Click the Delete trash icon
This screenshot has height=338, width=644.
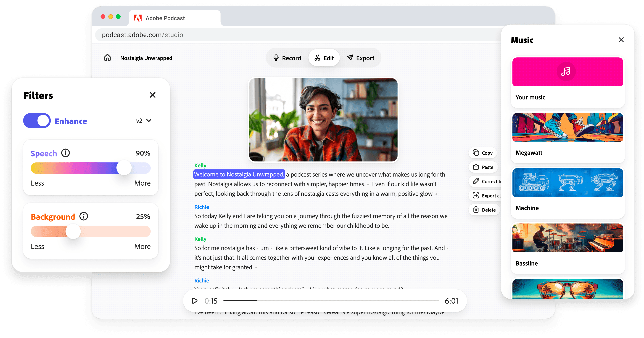476,210
